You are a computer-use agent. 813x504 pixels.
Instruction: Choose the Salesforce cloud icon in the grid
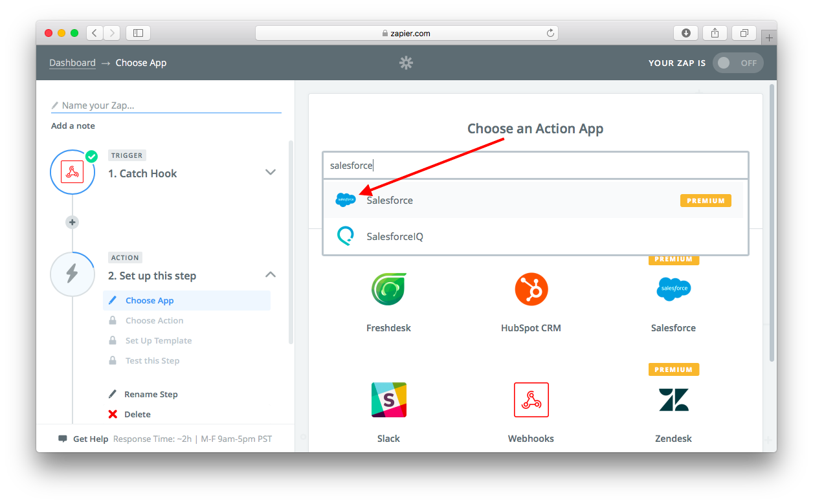[x=673, y=289]
